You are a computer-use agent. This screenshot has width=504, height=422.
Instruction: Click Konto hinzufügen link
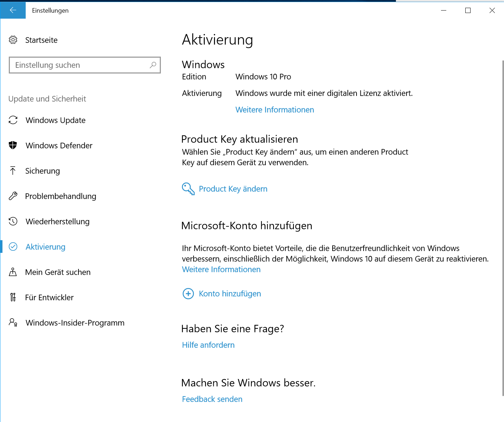[x=230, y=294]
